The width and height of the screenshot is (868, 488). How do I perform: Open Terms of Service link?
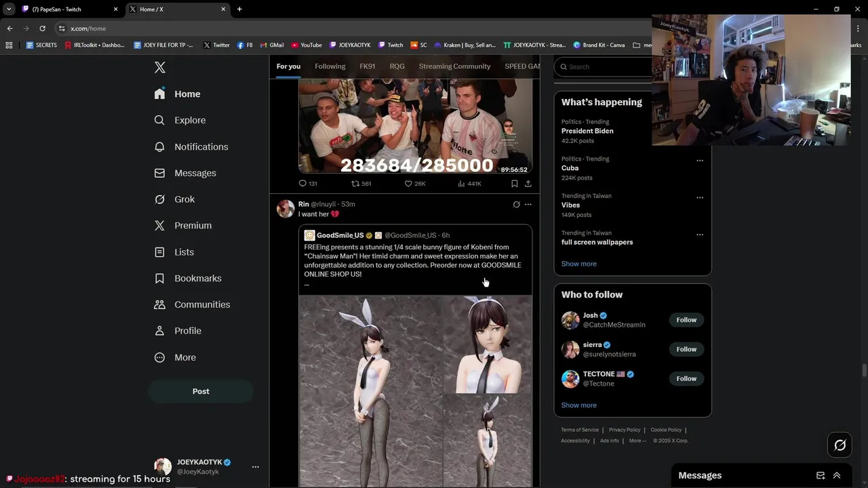point(580,430)
